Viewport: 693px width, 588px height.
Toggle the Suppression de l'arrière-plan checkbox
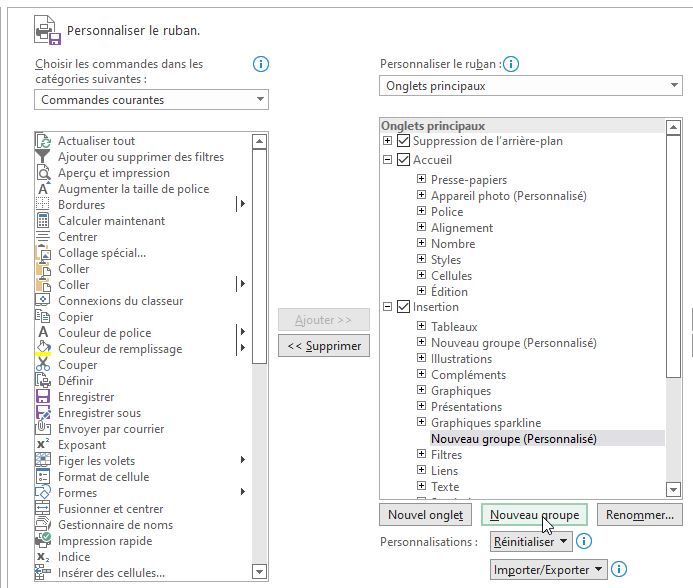point(403,141)
